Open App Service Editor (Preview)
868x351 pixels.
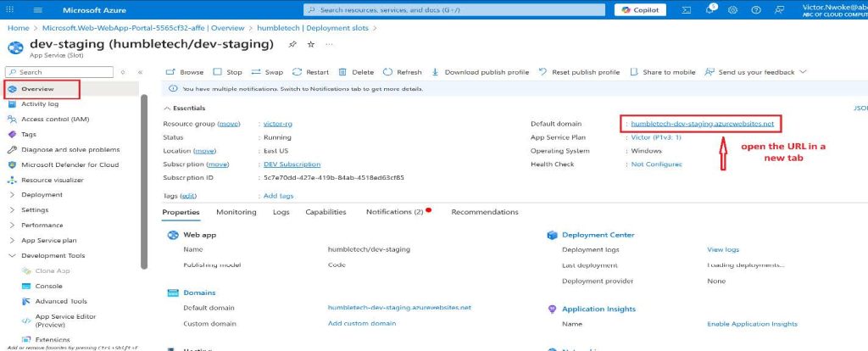[x=65, y=320]
